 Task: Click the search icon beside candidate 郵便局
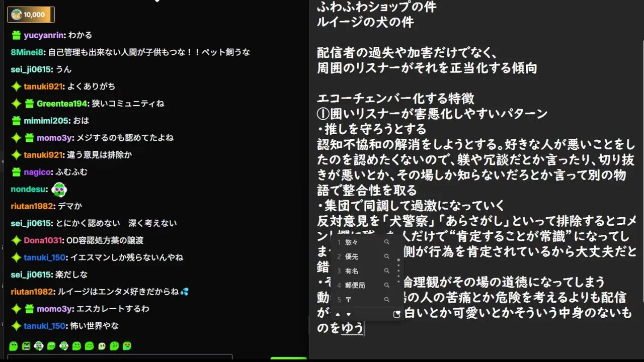386,285
